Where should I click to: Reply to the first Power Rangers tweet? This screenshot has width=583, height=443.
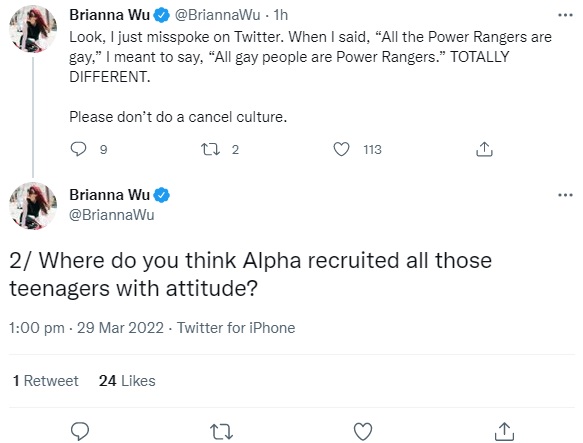coord(78,149)
